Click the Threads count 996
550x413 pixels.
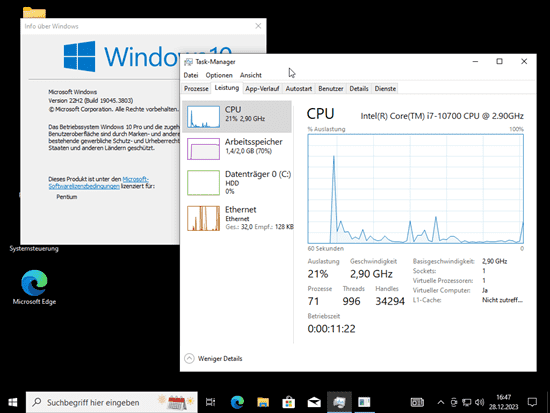pyautogui.click(x=351, y=301)
